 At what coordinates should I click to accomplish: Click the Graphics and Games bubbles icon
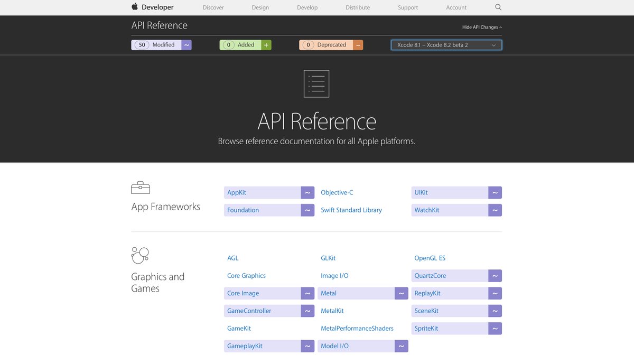pos(140,255)
